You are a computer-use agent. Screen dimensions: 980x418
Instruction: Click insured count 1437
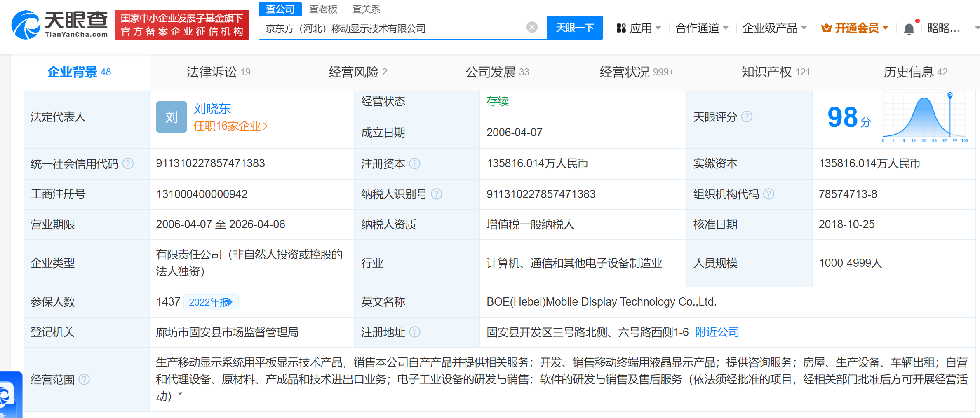[168, 302]
